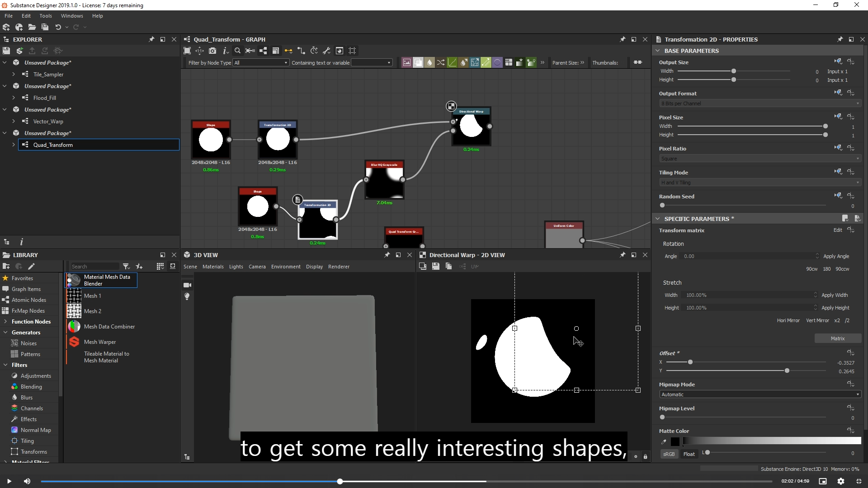Click the magnifier search icon in graph toolbar

237,51
